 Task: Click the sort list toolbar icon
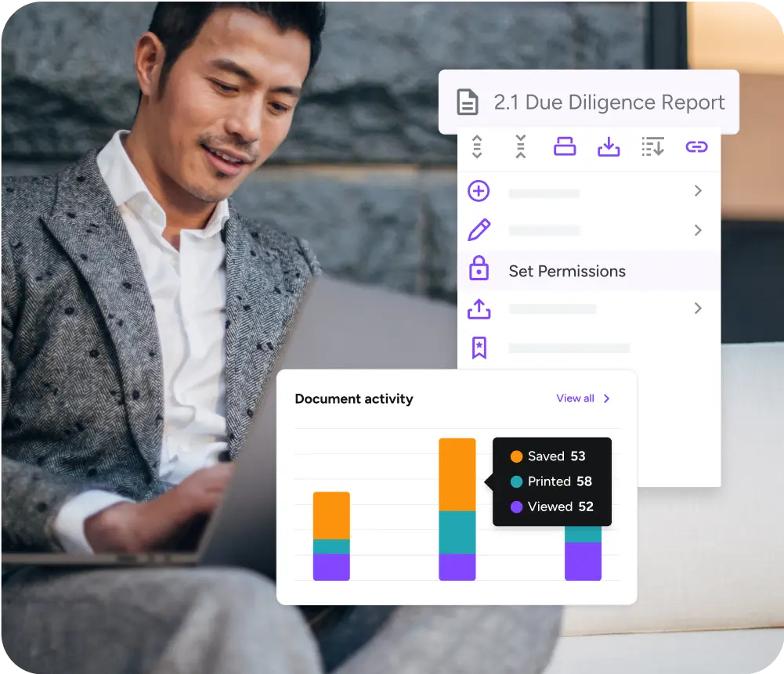point(652,146)
